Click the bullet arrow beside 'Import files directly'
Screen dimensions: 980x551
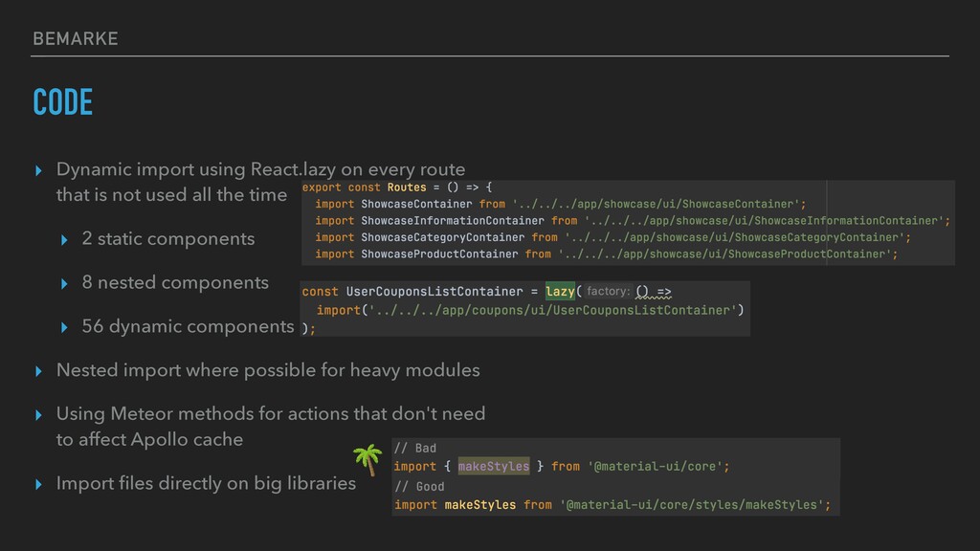click(x=38, y=484)
